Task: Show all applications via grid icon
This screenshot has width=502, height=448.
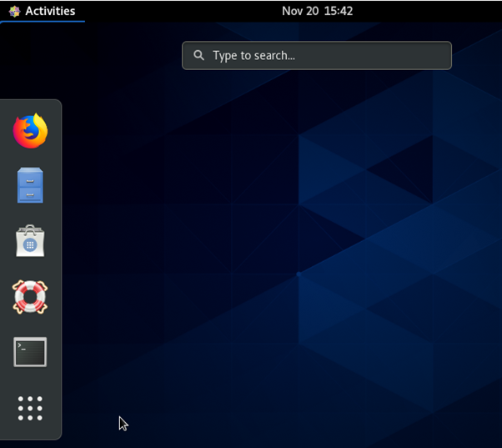Action: [30, 408]
